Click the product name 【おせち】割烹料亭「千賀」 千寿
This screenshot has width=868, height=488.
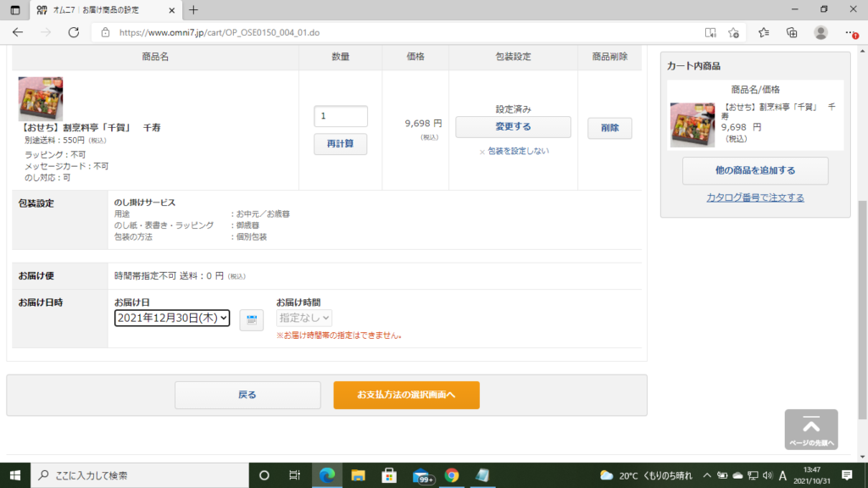[x=90, y=128]
